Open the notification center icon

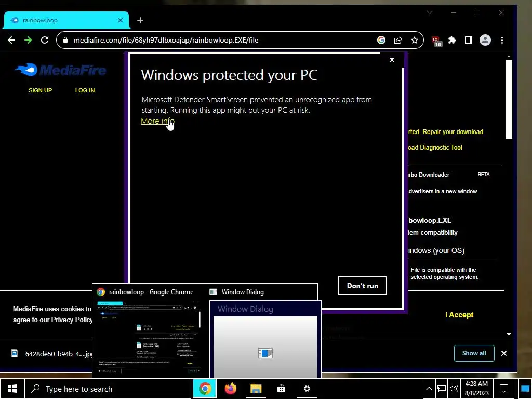pos(504,389)
